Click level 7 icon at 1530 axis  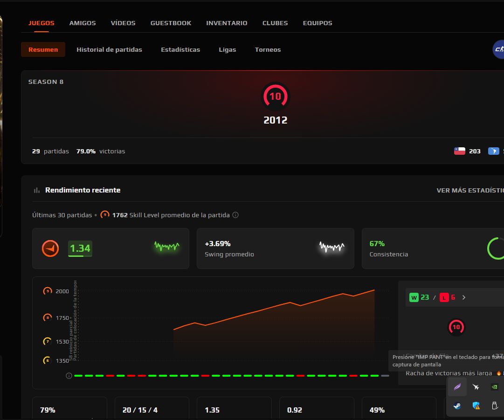pyautogui.click(x=48, y=341)
